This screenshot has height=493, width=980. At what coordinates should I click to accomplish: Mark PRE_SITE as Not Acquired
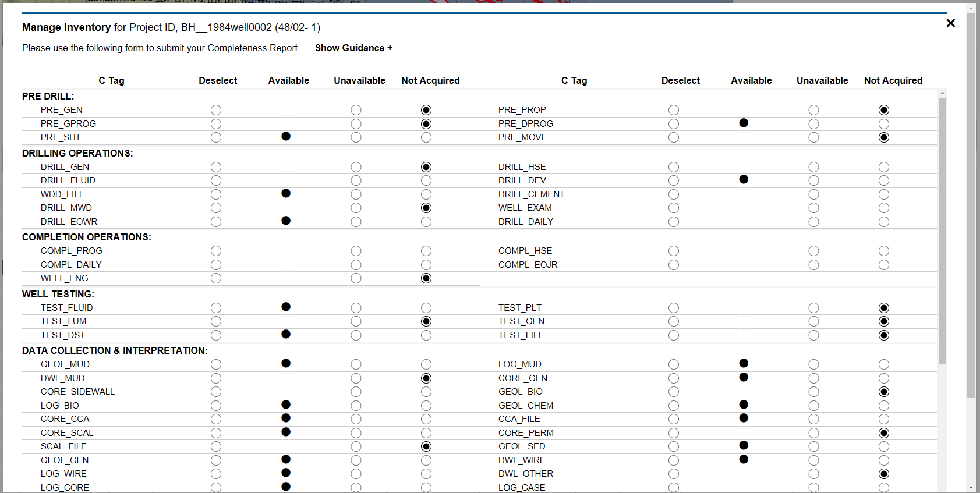pyautogui.click(x=426, y=137)
